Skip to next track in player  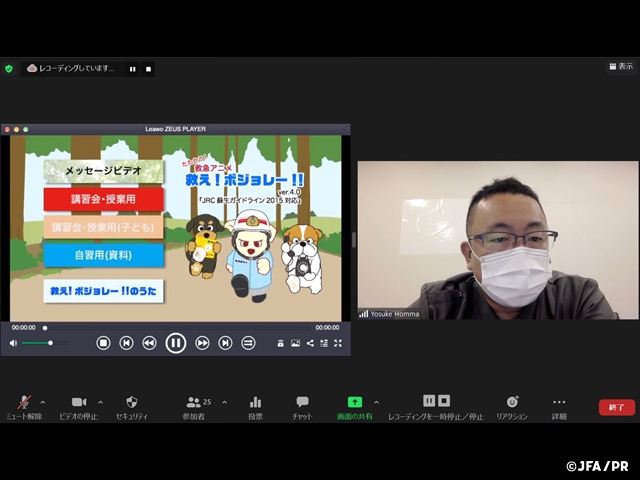coord(225,343)
